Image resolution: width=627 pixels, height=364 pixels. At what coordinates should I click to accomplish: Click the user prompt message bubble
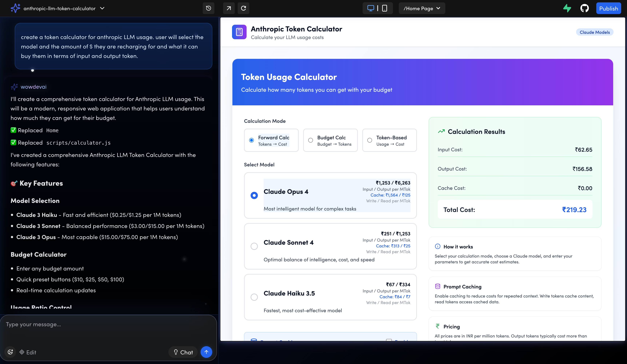pyautogui.click(x=113, y=46)
